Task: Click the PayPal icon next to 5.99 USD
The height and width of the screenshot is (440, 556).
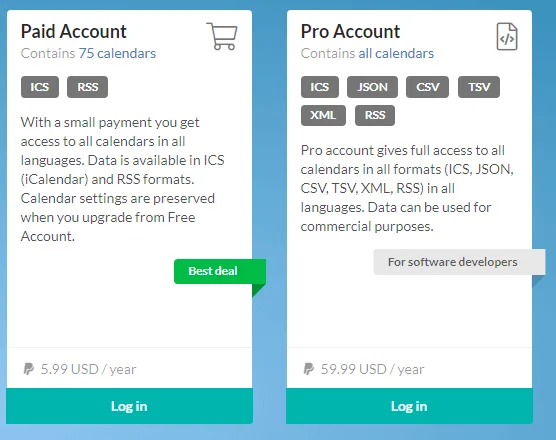Action: [28, 369]
